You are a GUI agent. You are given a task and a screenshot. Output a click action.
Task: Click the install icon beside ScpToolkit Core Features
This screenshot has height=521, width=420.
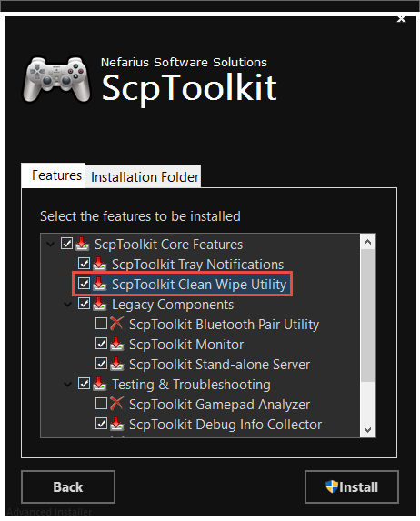(x=83, y=244)
